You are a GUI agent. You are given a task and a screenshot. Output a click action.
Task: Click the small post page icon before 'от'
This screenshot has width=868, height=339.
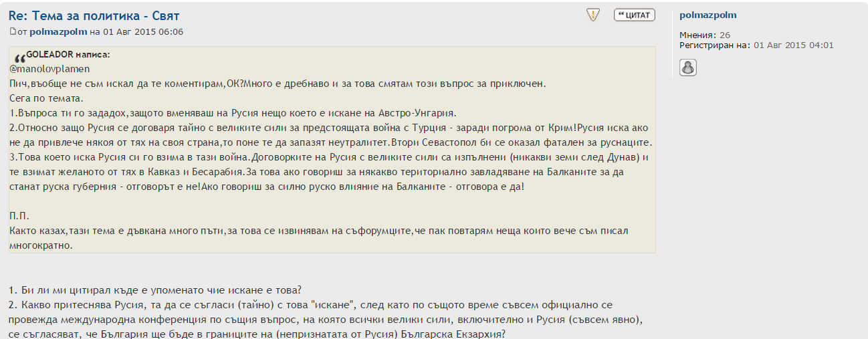click(x=12, y=31)
